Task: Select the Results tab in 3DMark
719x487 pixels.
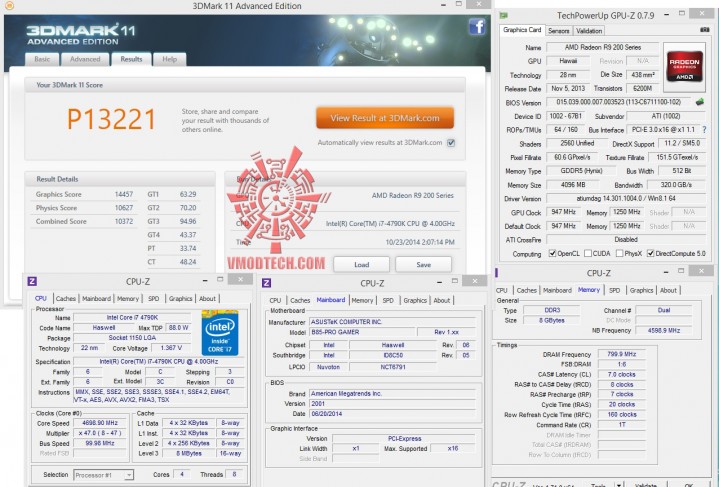Action: tap(131, 59)
